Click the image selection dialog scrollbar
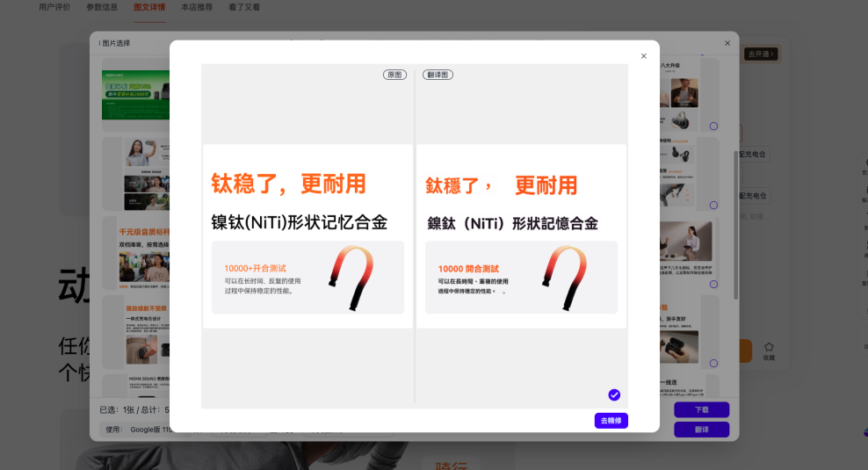 (x=735, y=225)
